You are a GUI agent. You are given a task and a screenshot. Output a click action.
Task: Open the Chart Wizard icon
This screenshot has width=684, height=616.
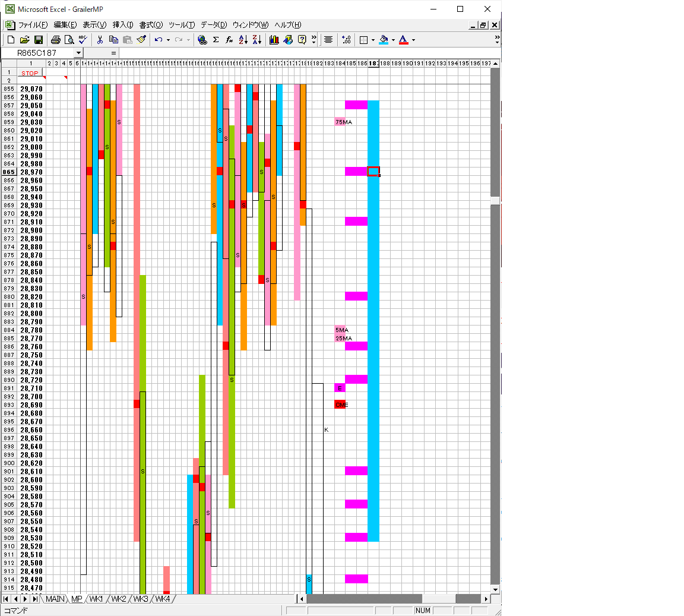point(274,40)
